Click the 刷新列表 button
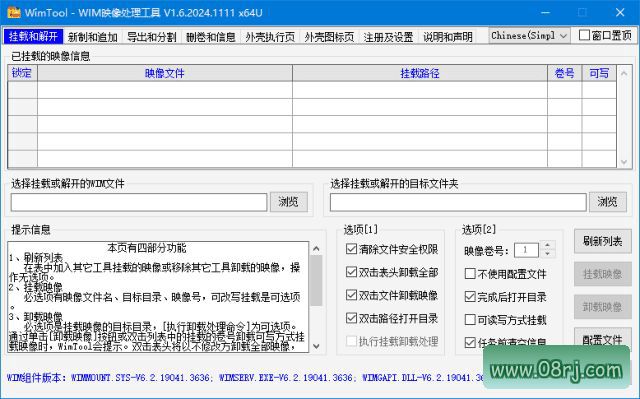The width and height of the screenshot is (640, 399). [x=602, y=242]
